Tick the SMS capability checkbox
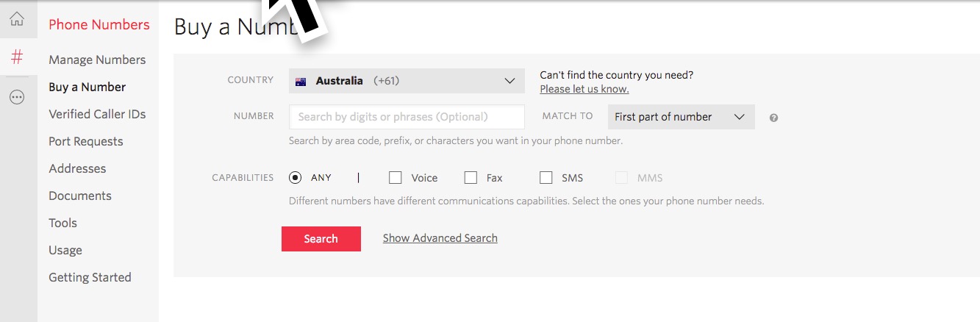 point(546,177)
